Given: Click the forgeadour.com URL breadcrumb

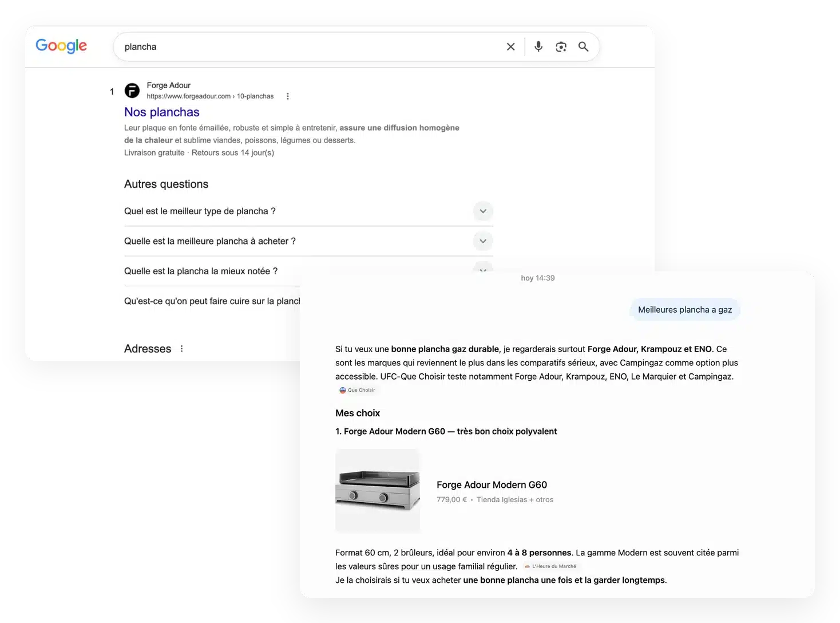Looking at the screenshot, I should (210, 96).
